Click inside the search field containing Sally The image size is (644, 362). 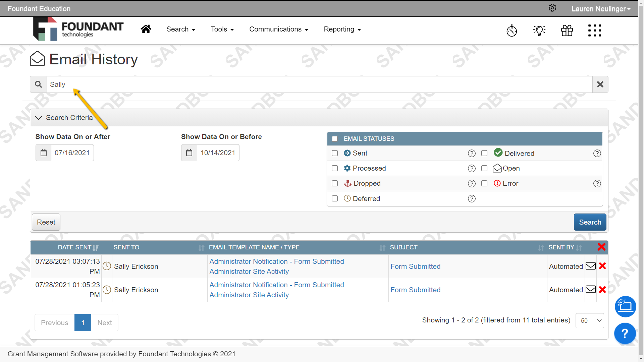201,84
